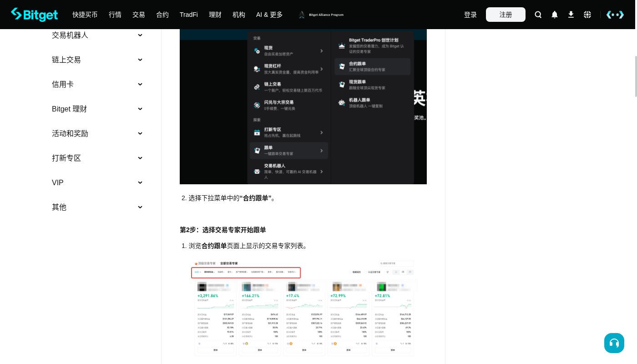Open the 行情 menu

pos(115,15)
